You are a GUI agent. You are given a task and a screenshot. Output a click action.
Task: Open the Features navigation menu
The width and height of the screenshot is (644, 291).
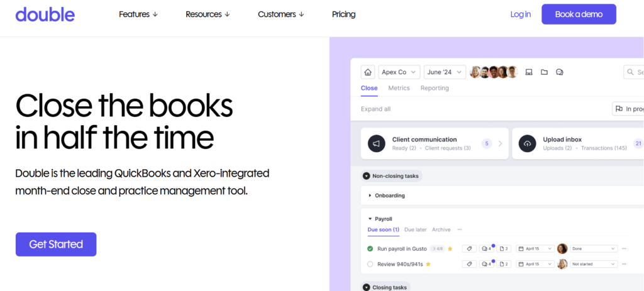click(138, 14)
